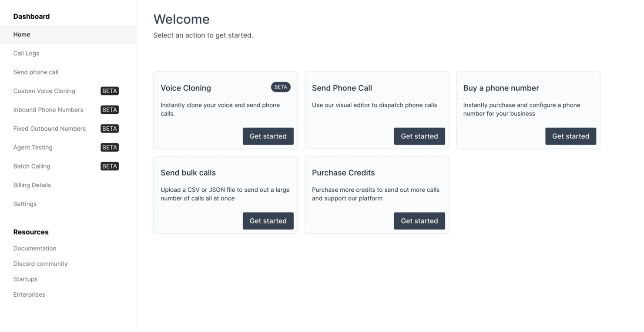Viewport: 644px width, 332px height.
Task: Open Billing Details page
Action: (x=68, y=185)
